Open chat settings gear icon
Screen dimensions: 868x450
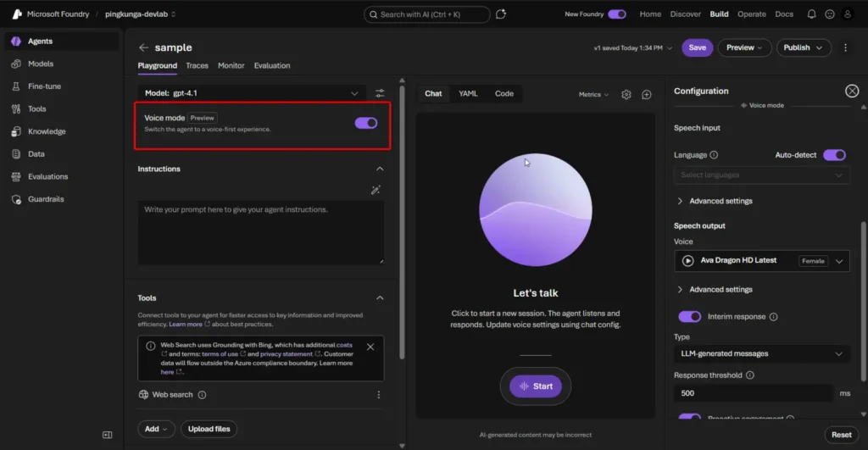[x=626, y=94]
